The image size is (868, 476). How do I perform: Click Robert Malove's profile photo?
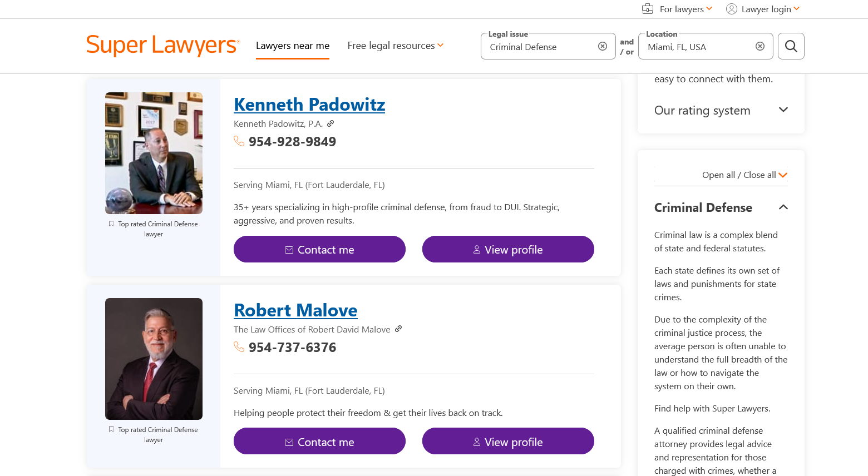click(154, 359)
